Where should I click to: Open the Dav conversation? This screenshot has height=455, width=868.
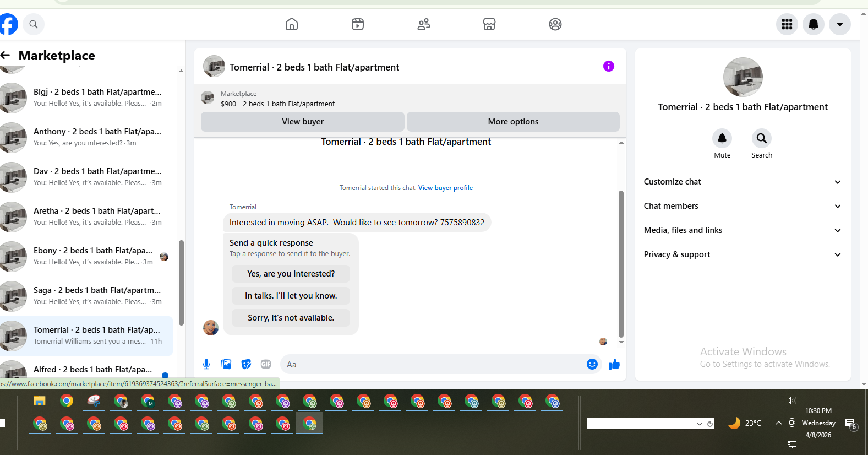point(86,177)
